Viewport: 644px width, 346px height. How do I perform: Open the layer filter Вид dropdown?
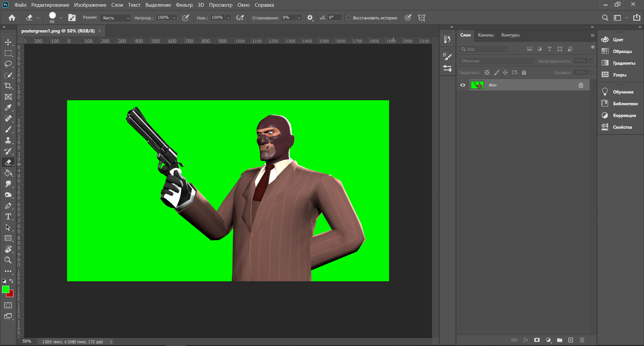(483, 49)
